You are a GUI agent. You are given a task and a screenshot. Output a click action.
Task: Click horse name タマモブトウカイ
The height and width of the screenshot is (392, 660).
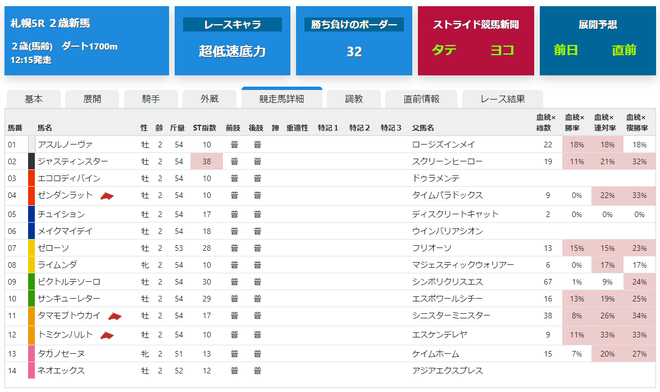[x=69, y=316]
